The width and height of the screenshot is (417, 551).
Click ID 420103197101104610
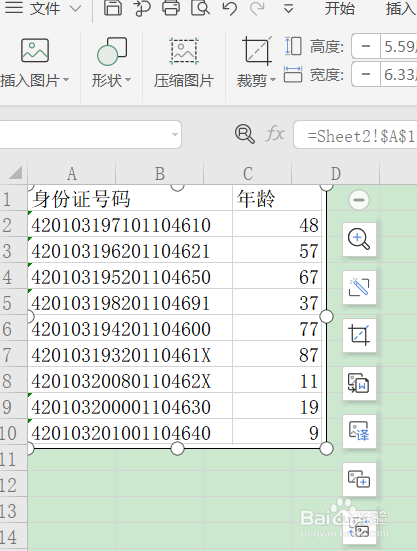click(x=121, y=225)
